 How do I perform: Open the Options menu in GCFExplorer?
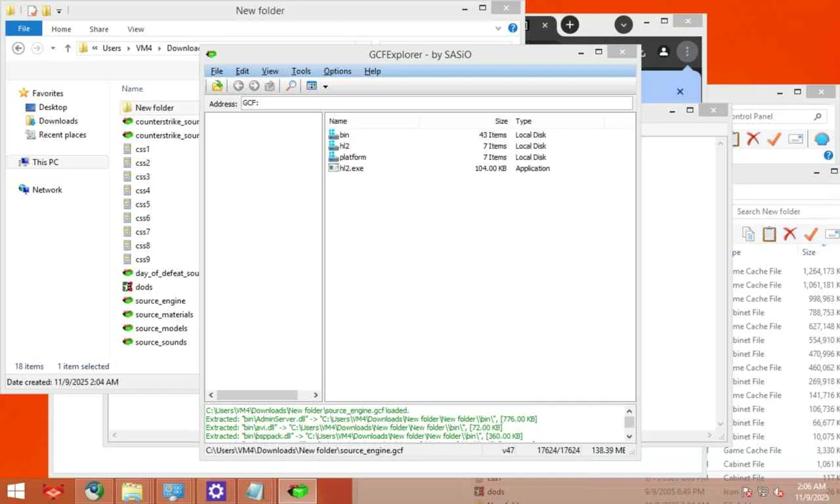point(337,71)
